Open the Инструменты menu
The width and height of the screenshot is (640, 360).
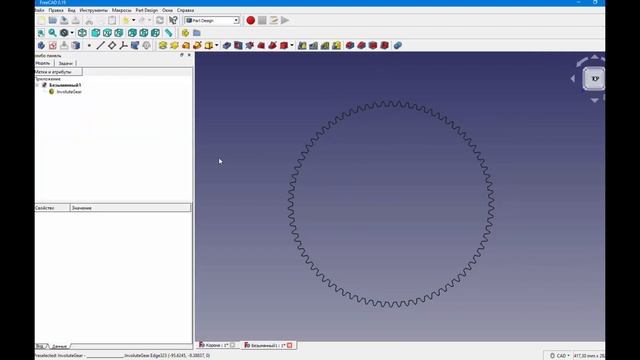pyautogui.click(x=93, y=10)
